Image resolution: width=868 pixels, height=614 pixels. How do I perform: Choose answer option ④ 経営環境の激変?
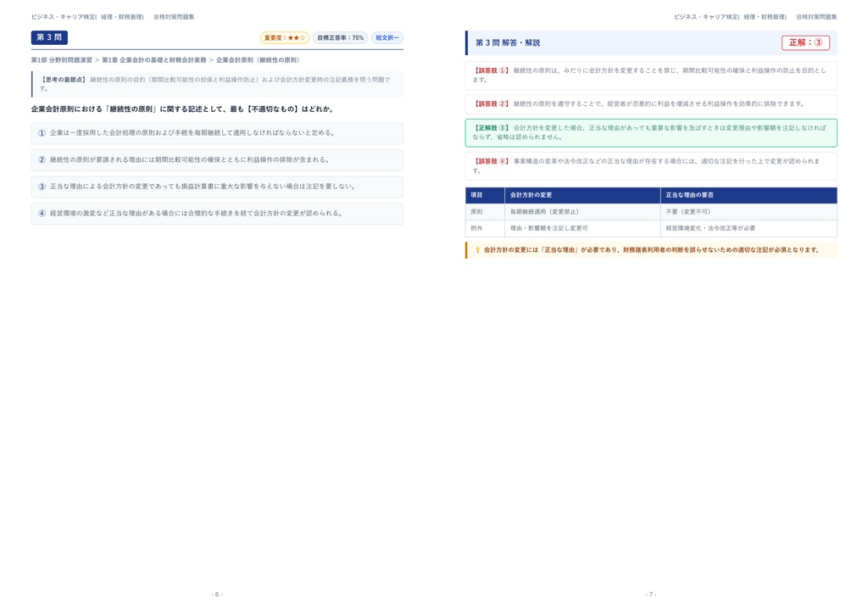[217, 213]
